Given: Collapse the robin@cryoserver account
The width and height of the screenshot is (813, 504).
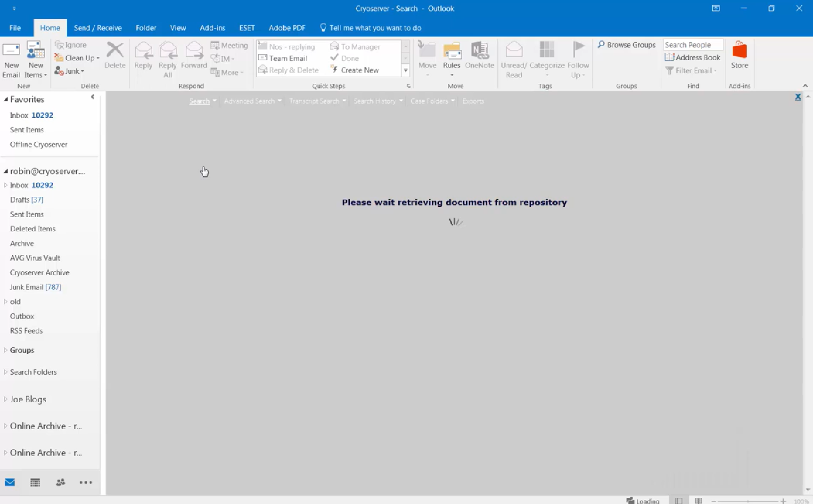Looking at the screenshot, I should tap(6, 171).
